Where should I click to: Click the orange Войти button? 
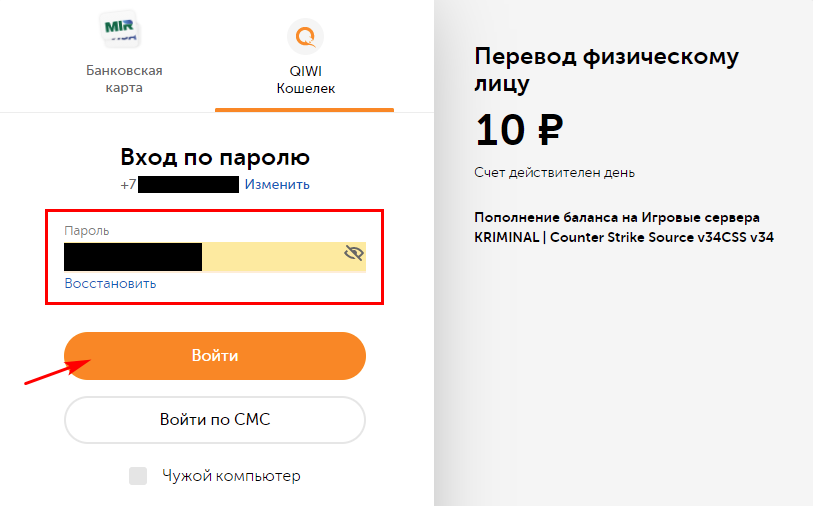215,356
